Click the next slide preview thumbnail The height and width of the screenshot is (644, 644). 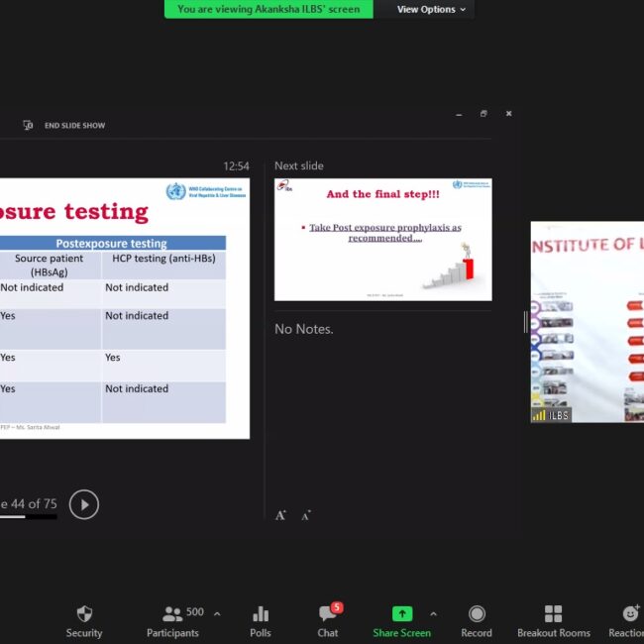pyautogui.click(x=382, y=239)
